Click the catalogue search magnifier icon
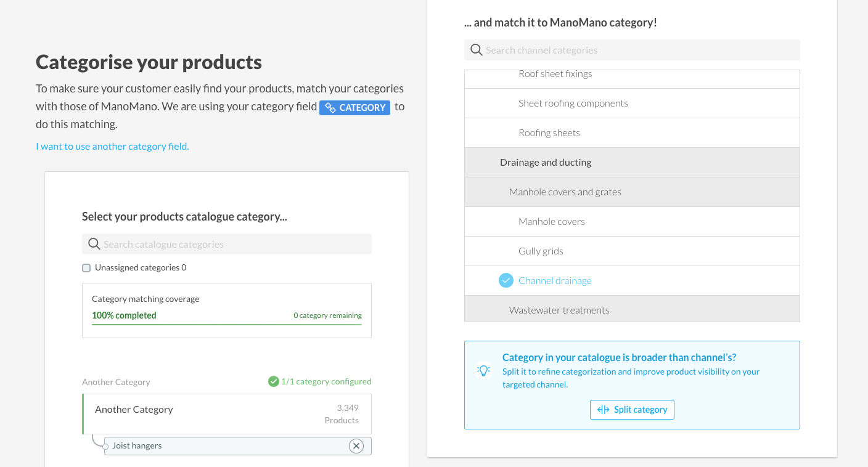868x467 pixels. (x=94, y=244)
